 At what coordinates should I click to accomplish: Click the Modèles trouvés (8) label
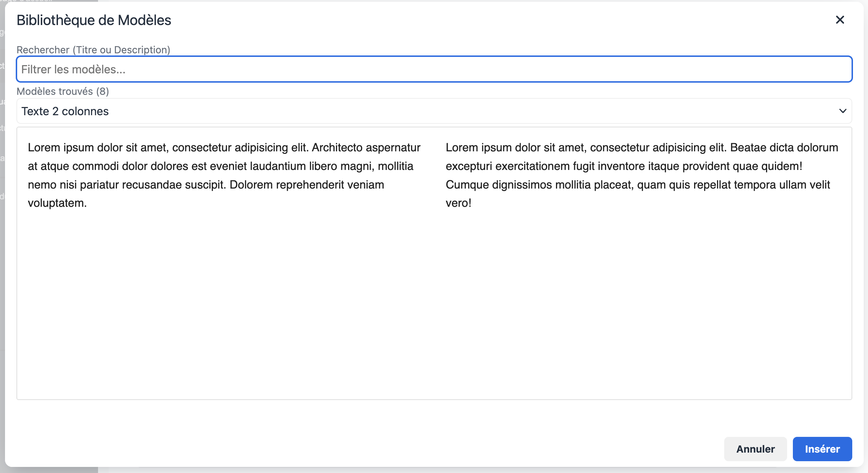(63, 91)
